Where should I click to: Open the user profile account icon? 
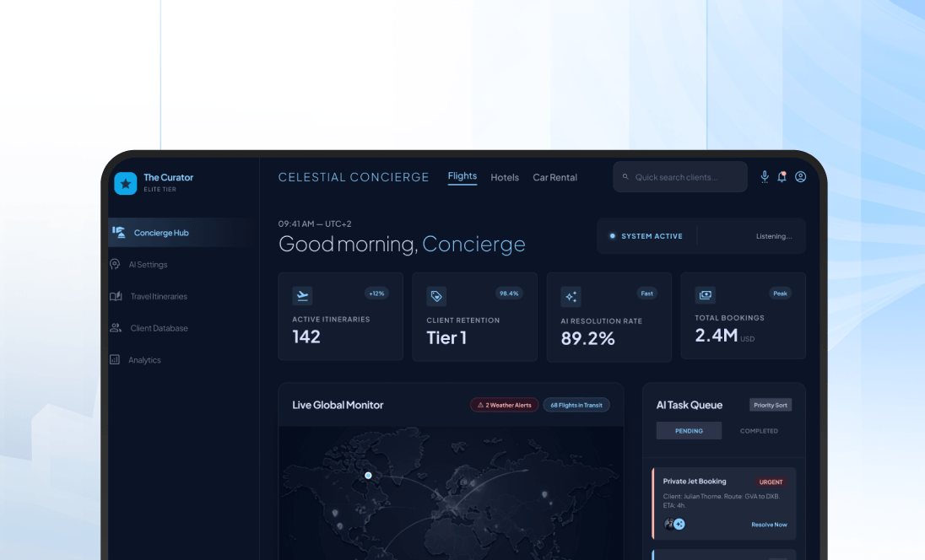[801, 176]
